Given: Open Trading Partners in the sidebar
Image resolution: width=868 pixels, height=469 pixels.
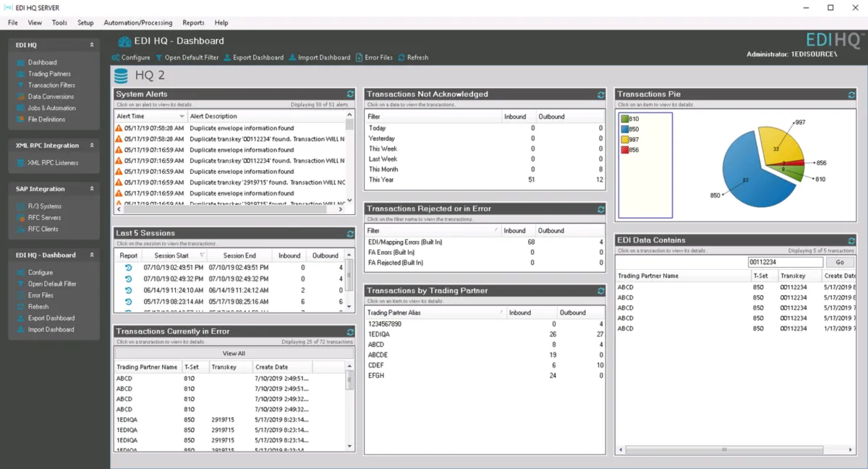Looking at the screenshot, I should pos(49,74).
